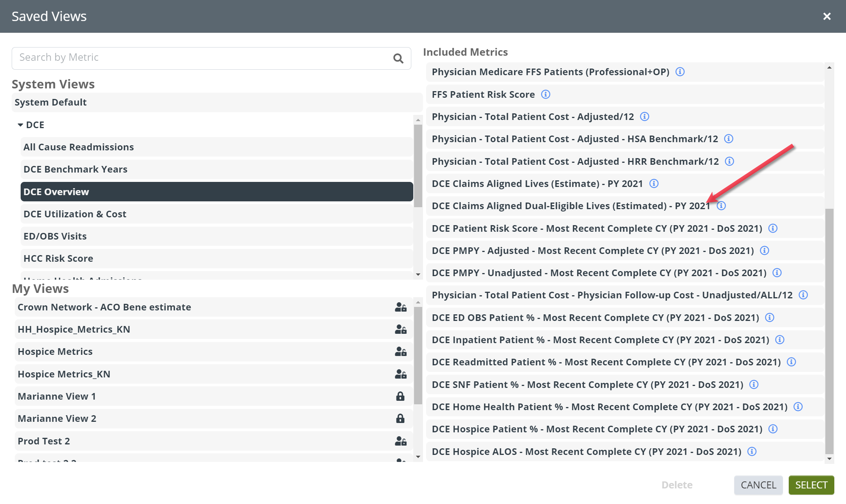The height and width of the screenshot is (504, 846).
Task: Open info for DCE Readmitted Patient %
Action: tap(791, 362)
